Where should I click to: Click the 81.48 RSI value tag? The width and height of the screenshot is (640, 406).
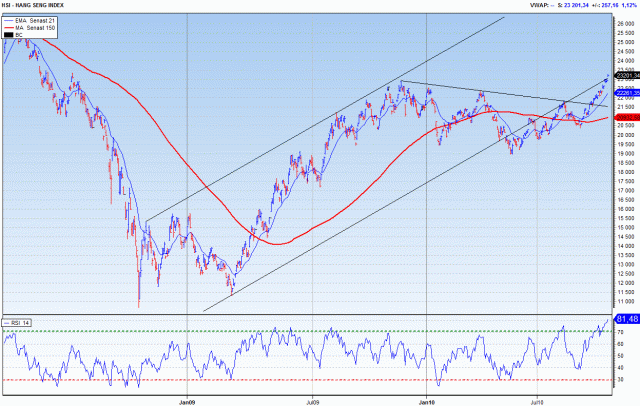click(625, 321)
